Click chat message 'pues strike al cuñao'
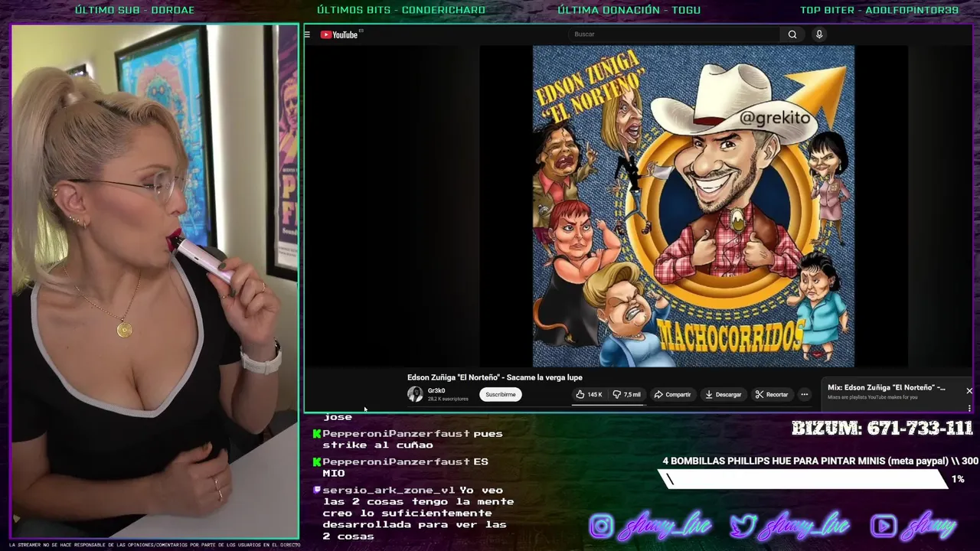 413,439
